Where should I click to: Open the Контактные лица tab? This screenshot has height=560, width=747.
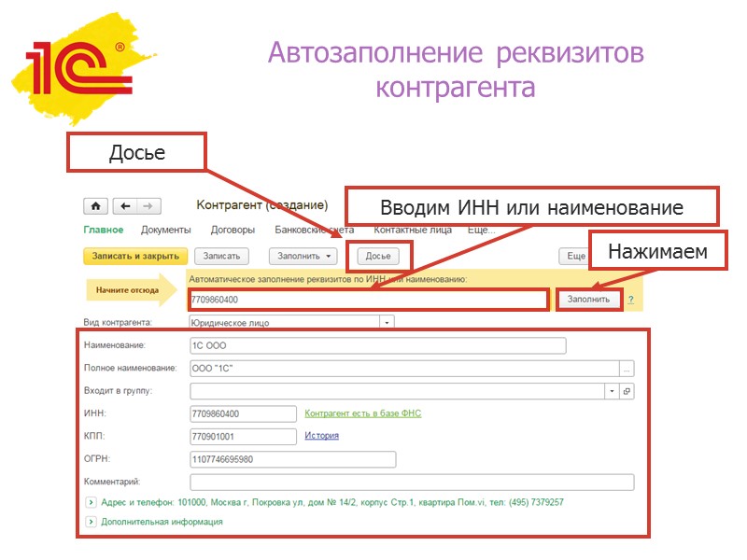[x=413, y=230]
